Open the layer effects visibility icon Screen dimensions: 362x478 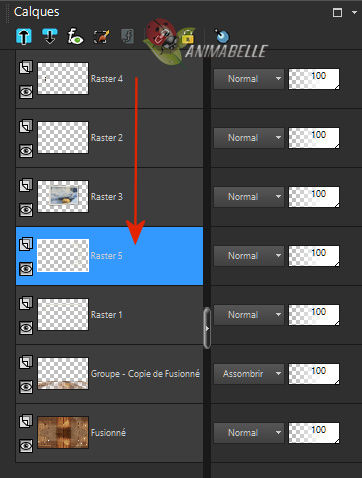[75, 36]
